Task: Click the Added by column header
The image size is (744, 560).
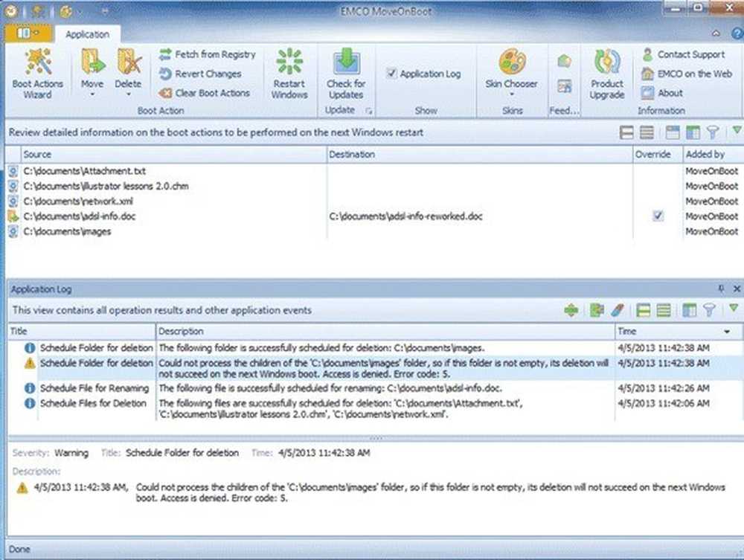Action: click(x=713, y=155)
